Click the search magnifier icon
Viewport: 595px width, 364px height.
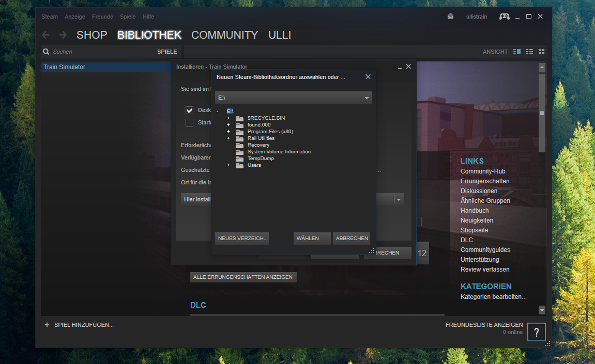[x=47, y=52]
